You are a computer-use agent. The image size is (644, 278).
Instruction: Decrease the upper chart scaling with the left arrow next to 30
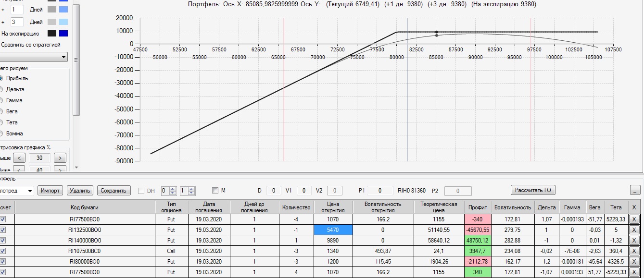(19, 157)
